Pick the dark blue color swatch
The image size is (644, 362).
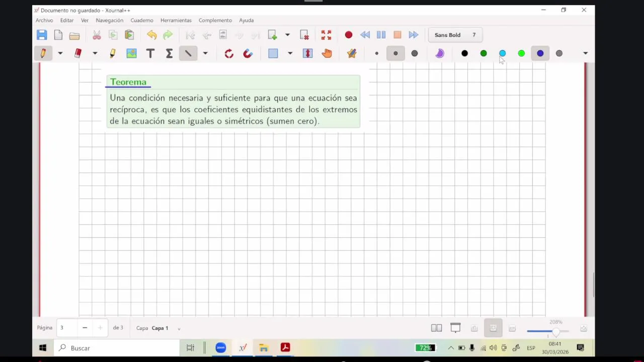540,53
